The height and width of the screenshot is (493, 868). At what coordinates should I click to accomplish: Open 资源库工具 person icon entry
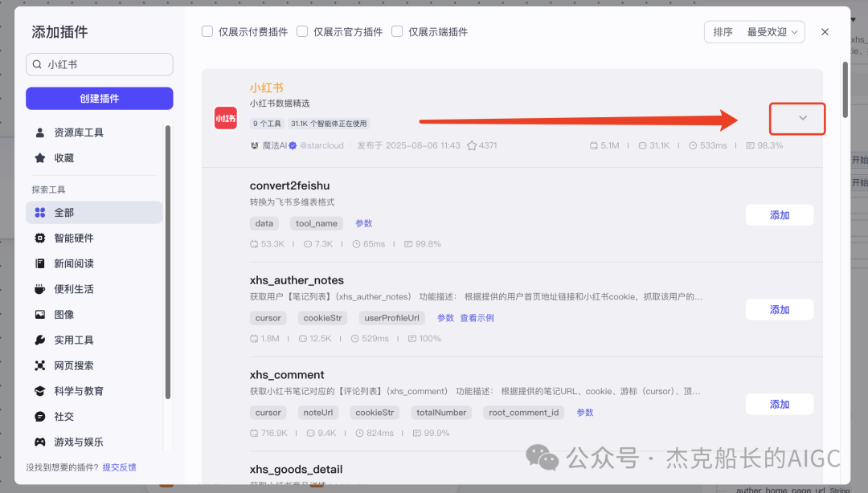point(40,132)
